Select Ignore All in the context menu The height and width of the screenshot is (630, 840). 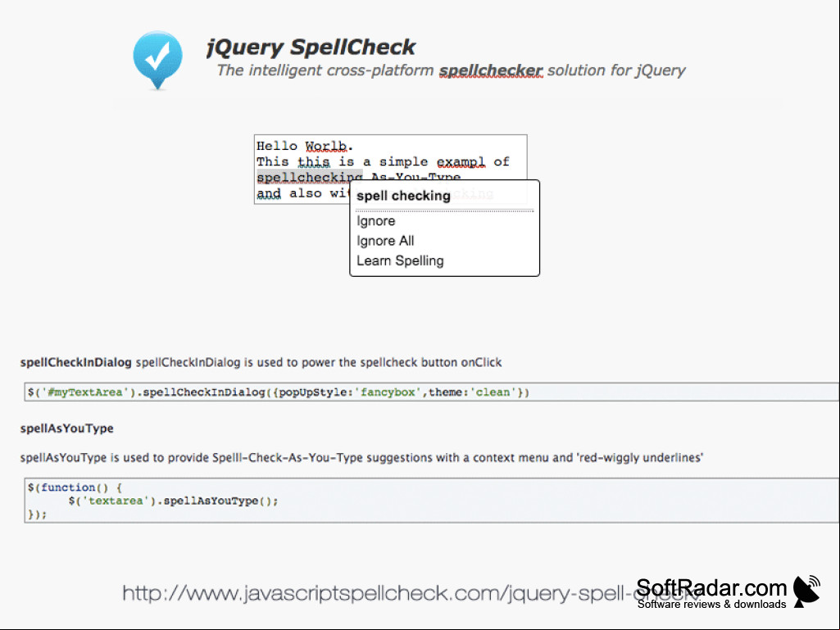(x=385, y=241)
